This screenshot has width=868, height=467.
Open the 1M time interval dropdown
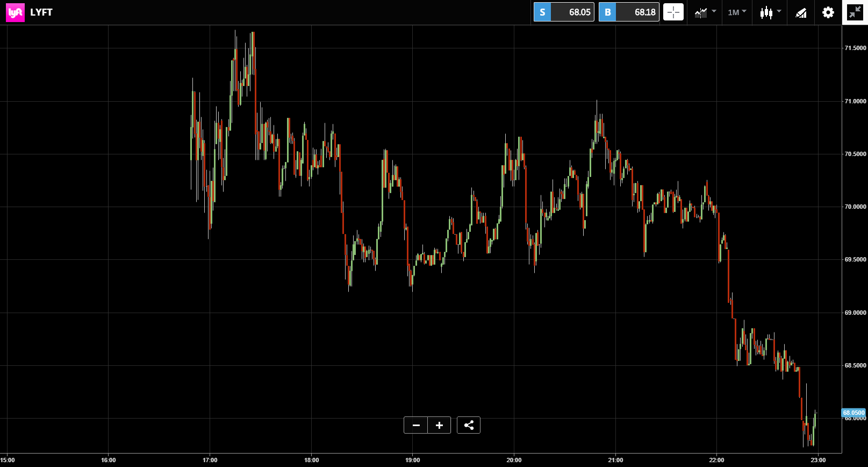(x=737, y=12)
